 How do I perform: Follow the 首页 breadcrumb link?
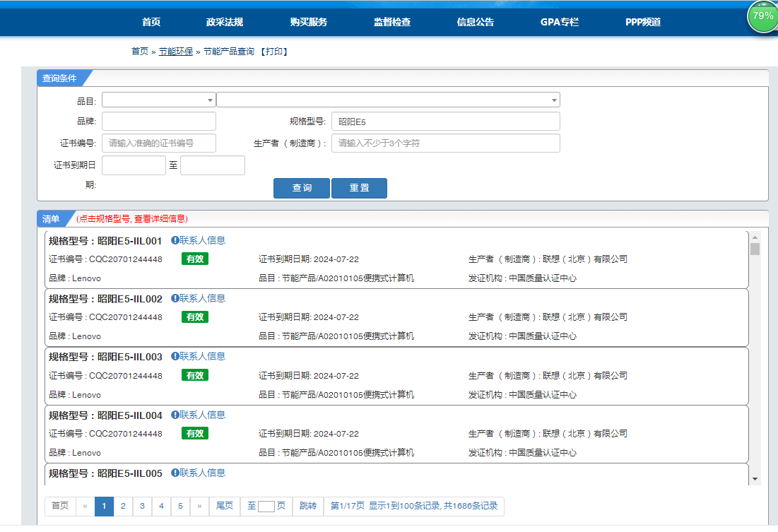[x=139, y=51]
